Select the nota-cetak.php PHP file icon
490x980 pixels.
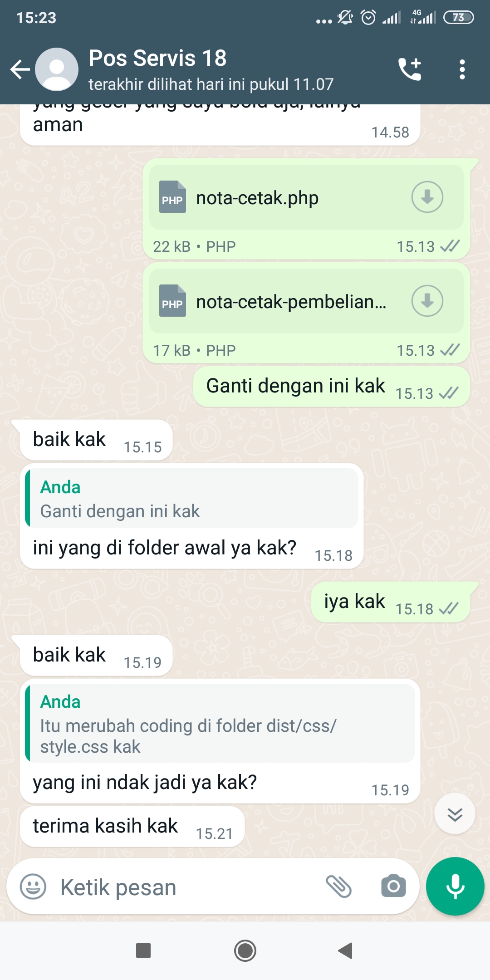pyautogui.click(x=172, y=197)
